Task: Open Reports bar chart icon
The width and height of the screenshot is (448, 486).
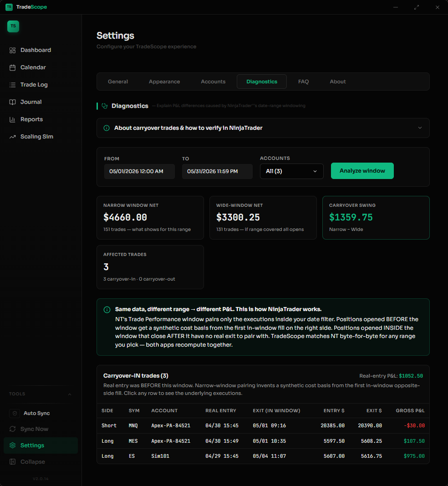Action: [x=12, y=119]
